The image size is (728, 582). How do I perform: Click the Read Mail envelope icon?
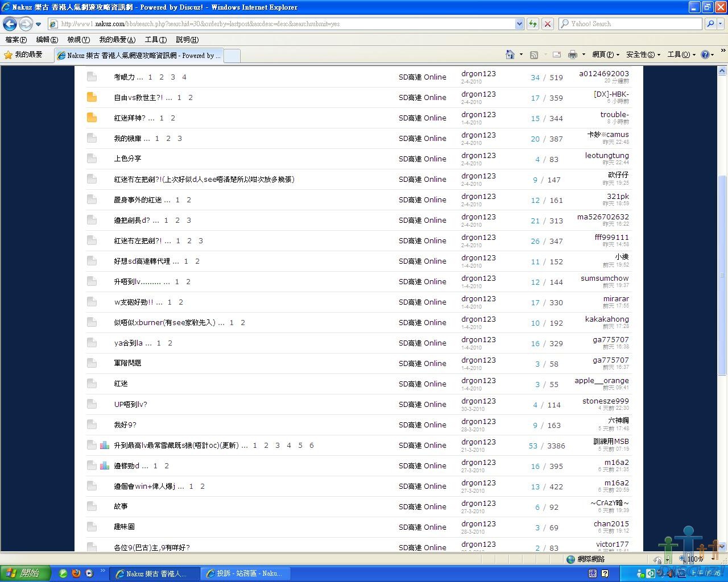[557, 55]
